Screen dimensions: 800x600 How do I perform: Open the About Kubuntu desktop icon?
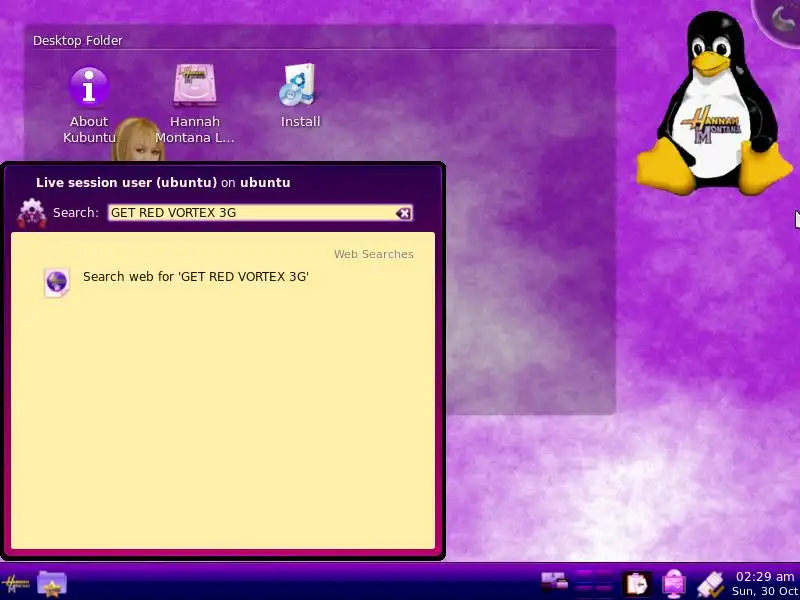click(x=89, y=105)
